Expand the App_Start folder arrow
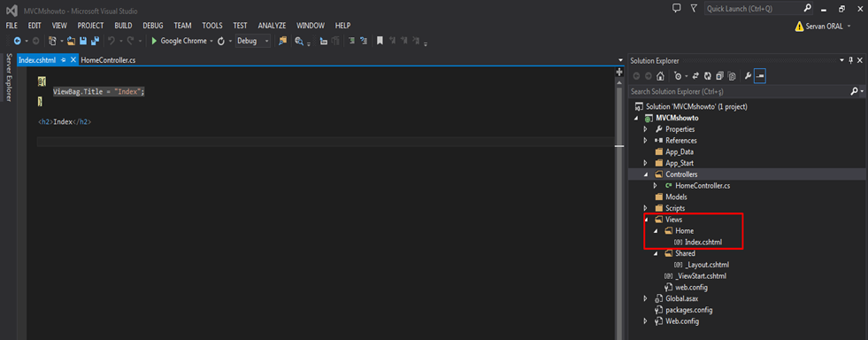Image resolution: width=868 pixels, height=340 pixels. 645,163
